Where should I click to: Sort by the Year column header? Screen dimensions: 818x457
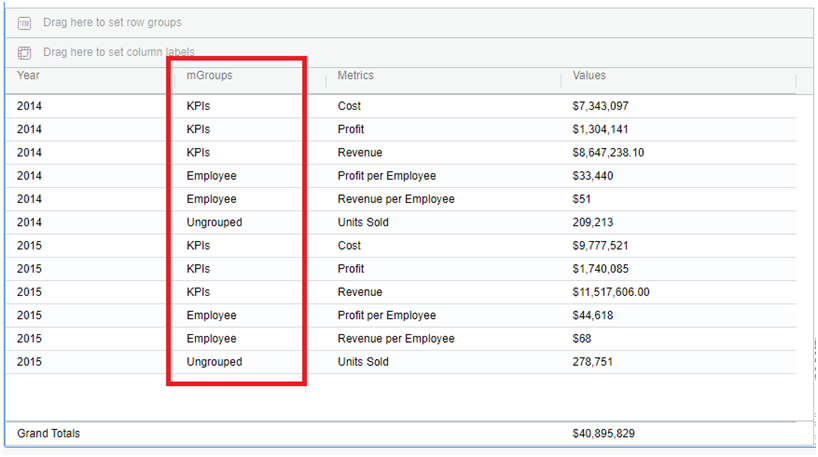(x=29, y=75)
